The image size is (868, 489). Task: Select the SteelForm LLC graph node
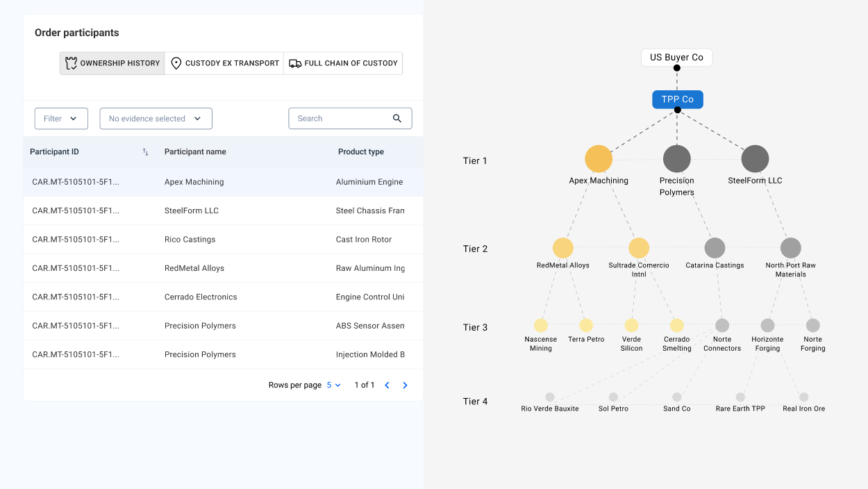pyautogui.click(x=755, y=159)
